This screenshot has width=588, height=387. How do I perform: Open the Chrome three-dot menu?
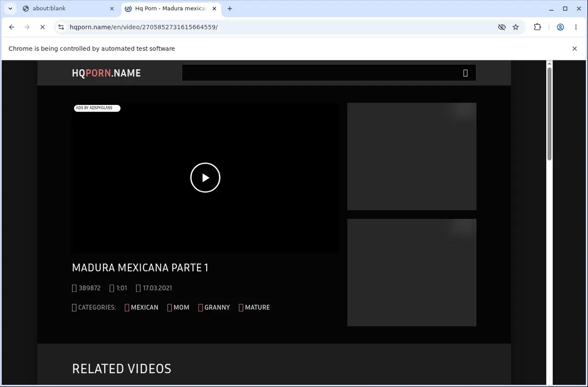[x=575, y=27]
